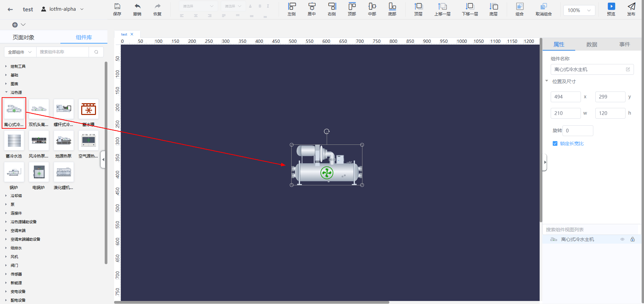
Task: Align to middle with 中部 icon
Action: [x=372, y=6]
